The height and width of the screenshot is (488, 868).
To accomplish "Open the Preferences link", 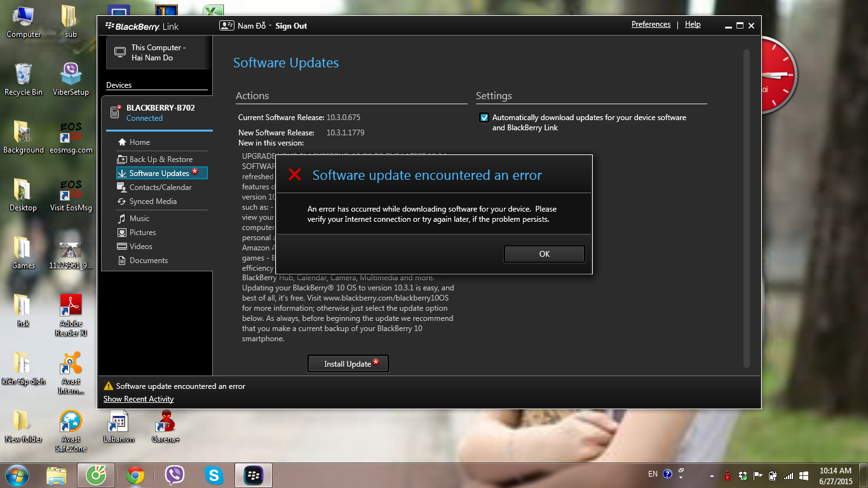I will pyautogui.click(x=651, y=24).
